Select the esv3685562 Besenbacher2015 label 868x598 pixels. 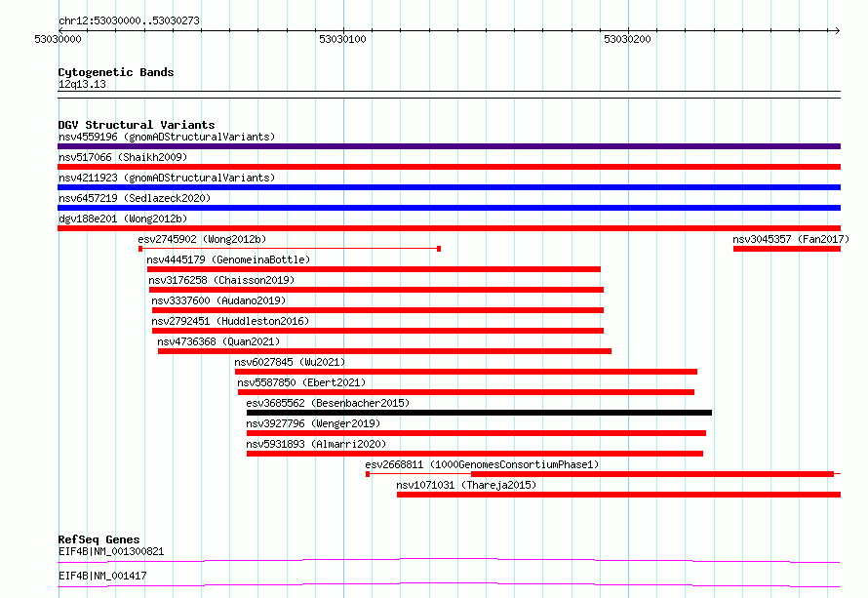point(328,403)
